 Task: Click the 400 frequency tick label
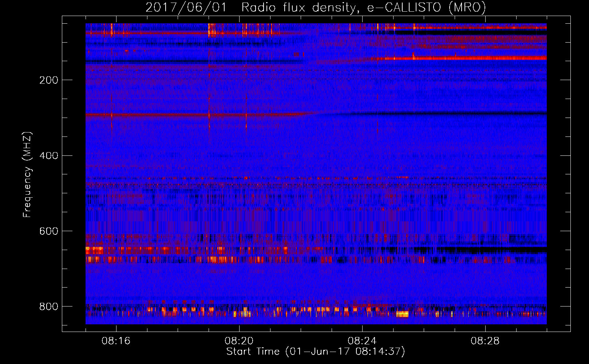[49, 156]
